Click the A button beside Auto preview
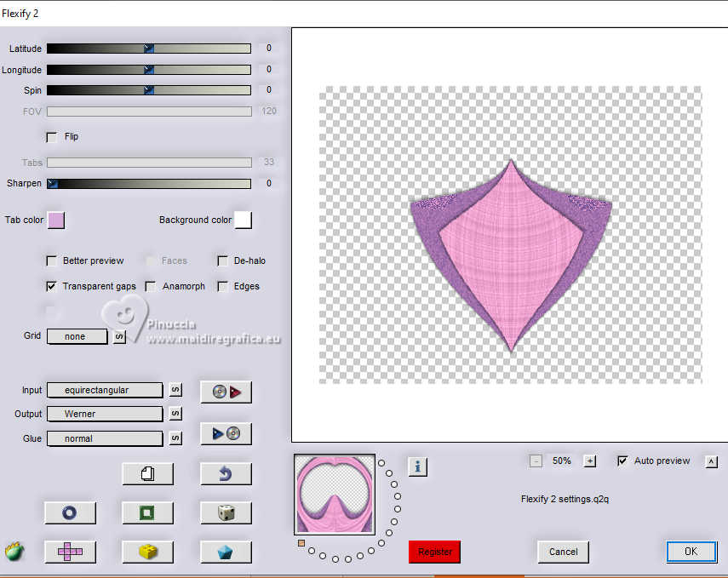728x578 pixels. pos(711,461)
